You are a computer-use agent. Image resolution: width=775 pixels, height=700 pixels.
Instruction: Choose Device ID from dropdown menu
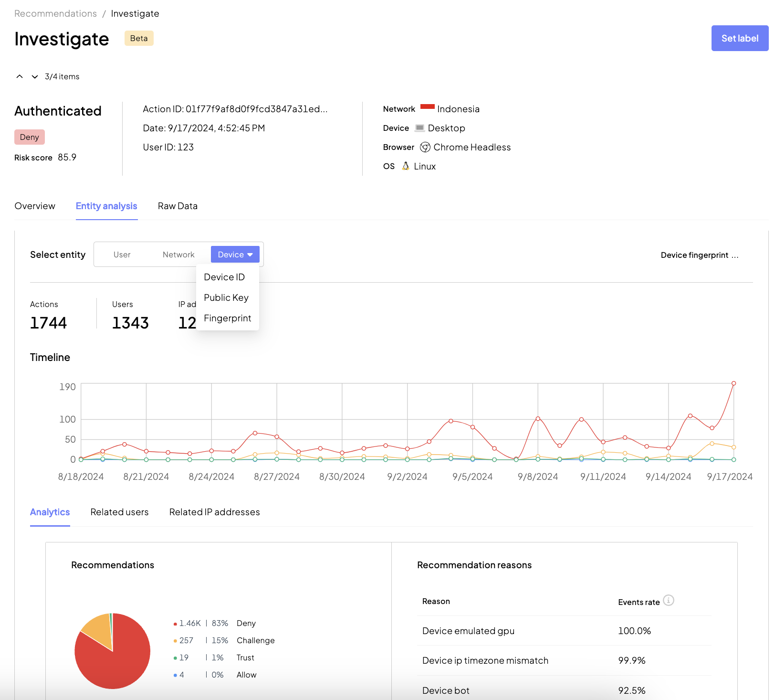(x=224, y=277)
